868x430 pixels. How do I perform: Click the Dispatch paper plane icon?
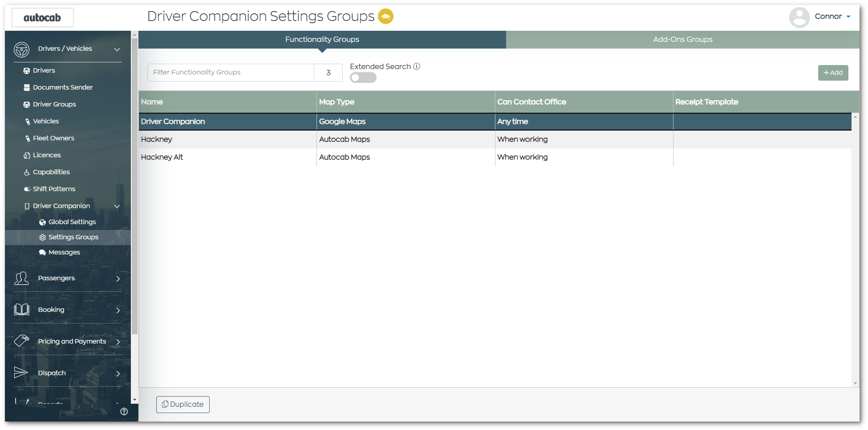click(x=21, y=373)
